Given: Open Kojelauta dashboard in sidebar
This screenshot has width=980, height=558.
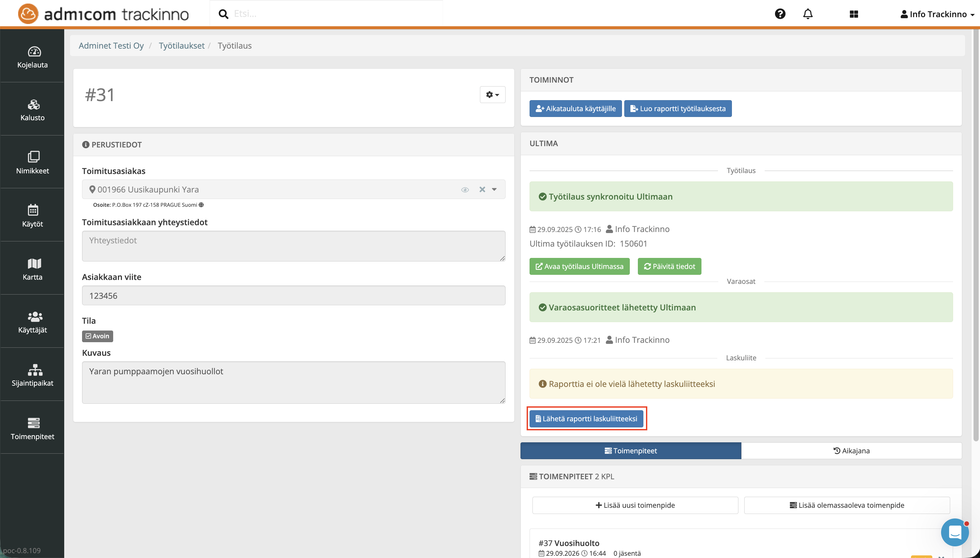Looking at the screenshot, I should coord(32,57).
